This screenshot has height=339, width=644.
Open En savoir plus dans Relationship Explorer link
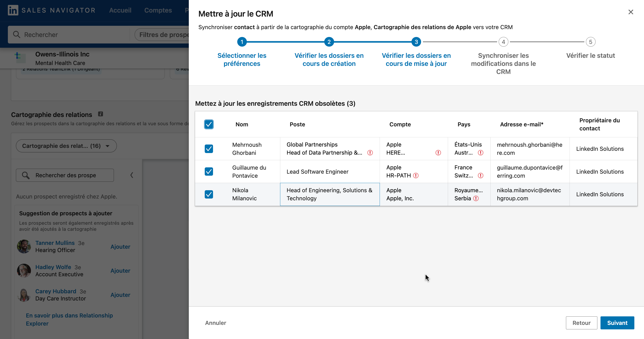coord(69,319)
